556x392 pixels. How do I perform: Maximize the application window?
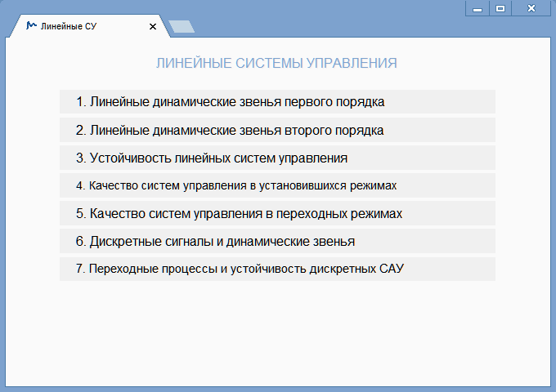coord(500,8)
